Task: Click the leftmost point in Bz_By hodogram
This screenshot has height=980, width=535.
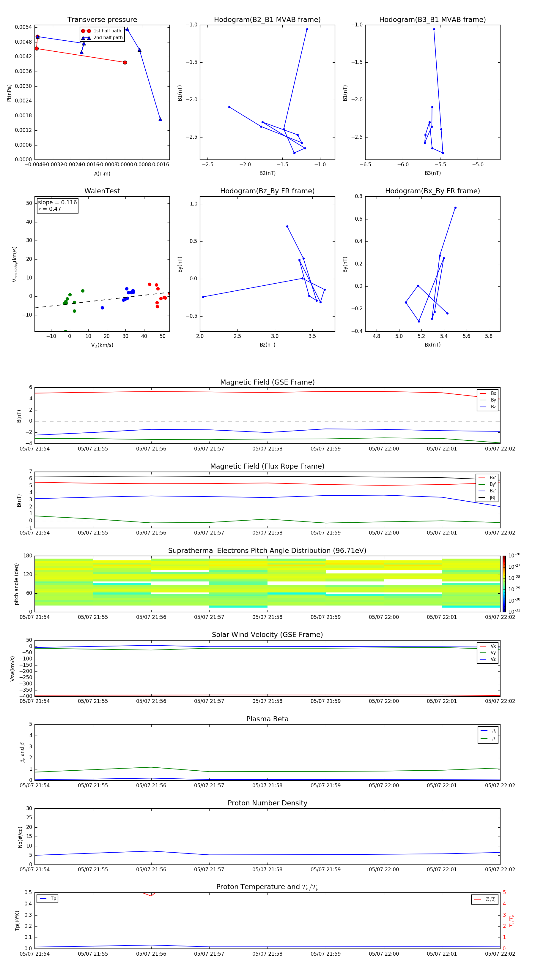Action: coord(203,297)
